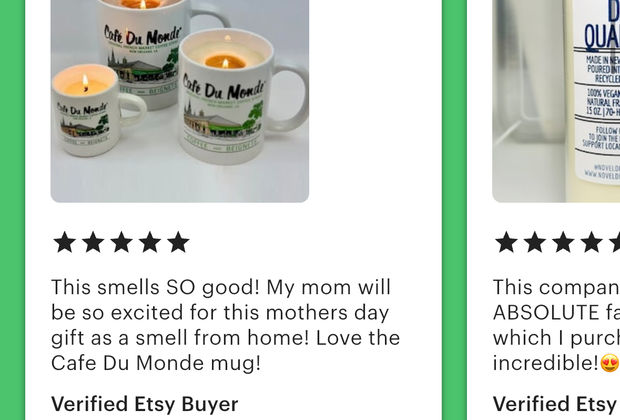
Task: Click the "Café Du Monde" logo on the front mug
Action: click(x=223, y=89)
